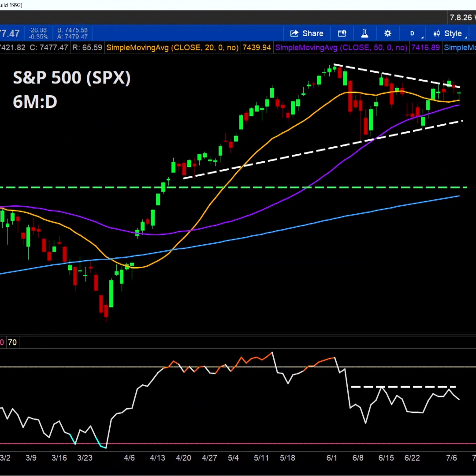This screenshot has width=476, height=476.
Task: Click the Share button
Action: point(307,33)
